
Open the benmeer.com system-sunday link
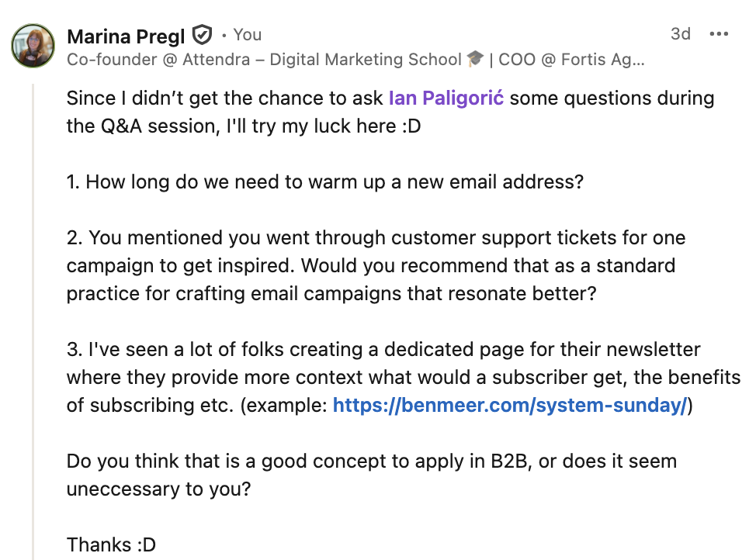[510, 405]
